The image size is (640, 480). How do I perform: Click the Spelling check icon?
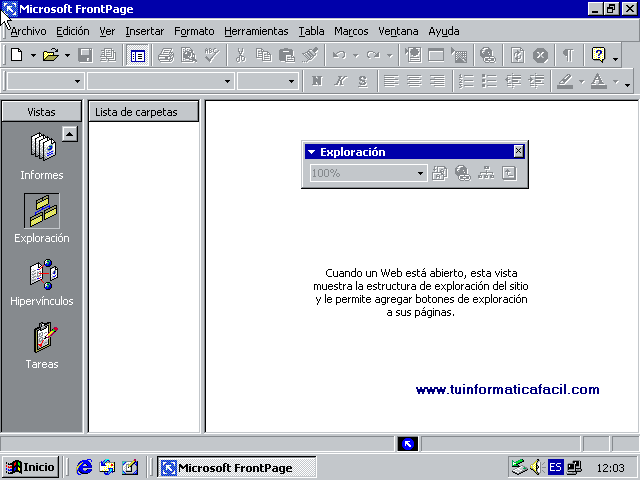(212, 55)
